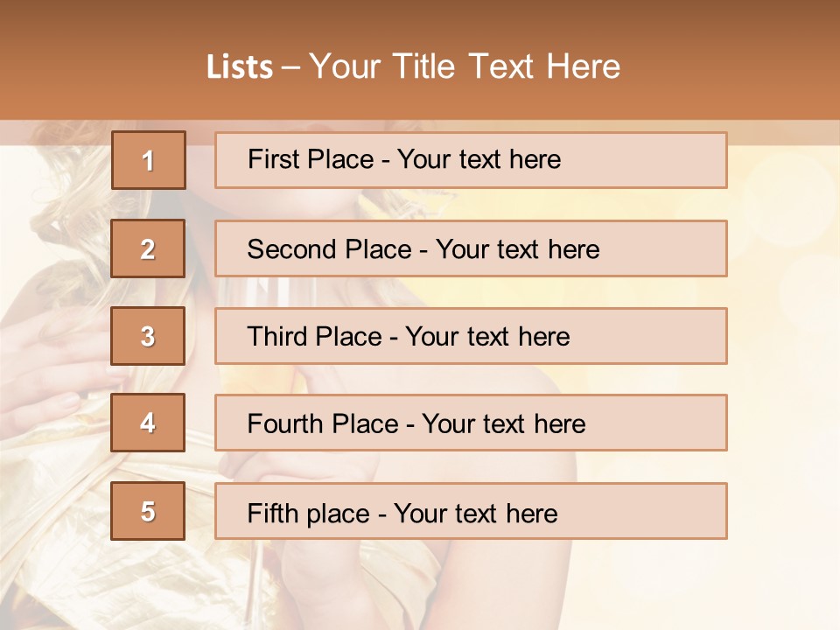This screenshot has width=840, height=630.
Task: Click the word Third in the list
Action: 279,337
